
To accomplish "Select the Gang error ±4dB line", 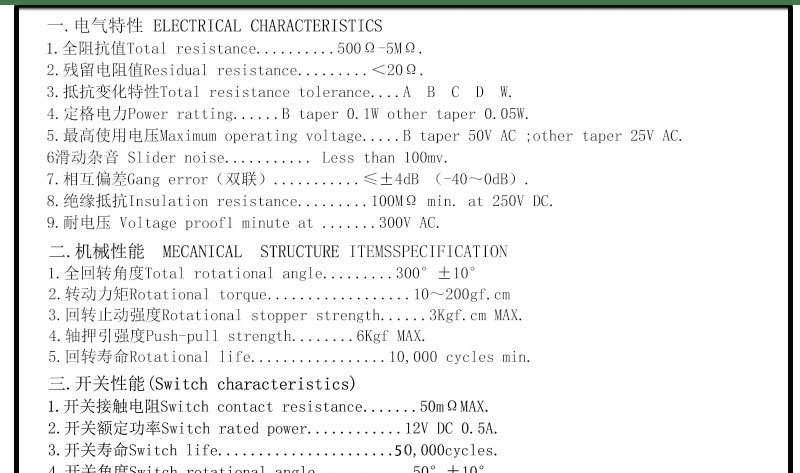I will coord(288,179).
